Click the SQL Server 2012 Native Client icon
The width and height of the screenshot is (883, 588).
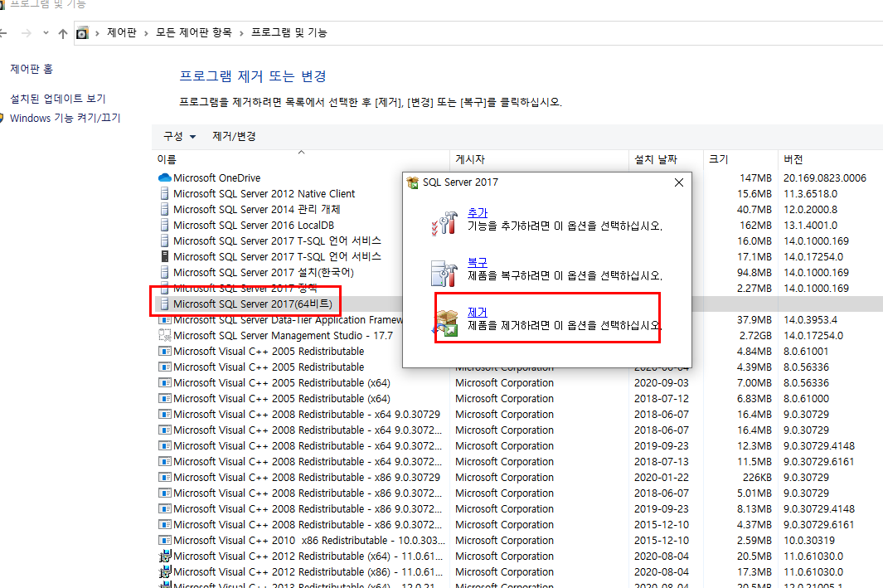[x=164, y=193]
